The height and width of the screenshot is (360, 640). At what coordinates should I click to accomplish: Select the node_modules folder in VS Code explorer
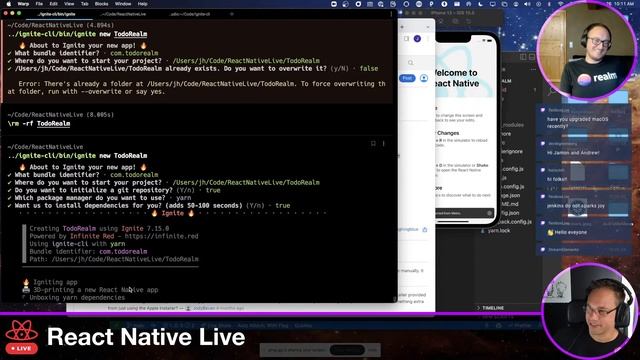click(x=513, y=125)
